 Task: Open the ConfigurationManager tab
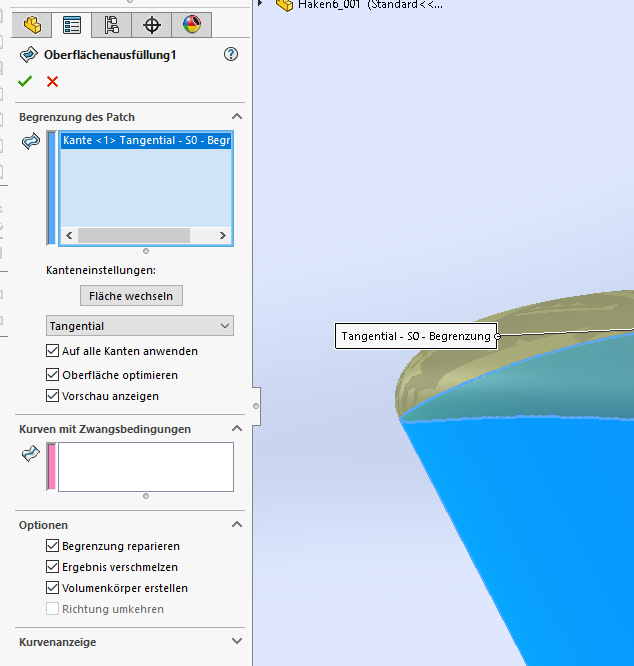112,25
